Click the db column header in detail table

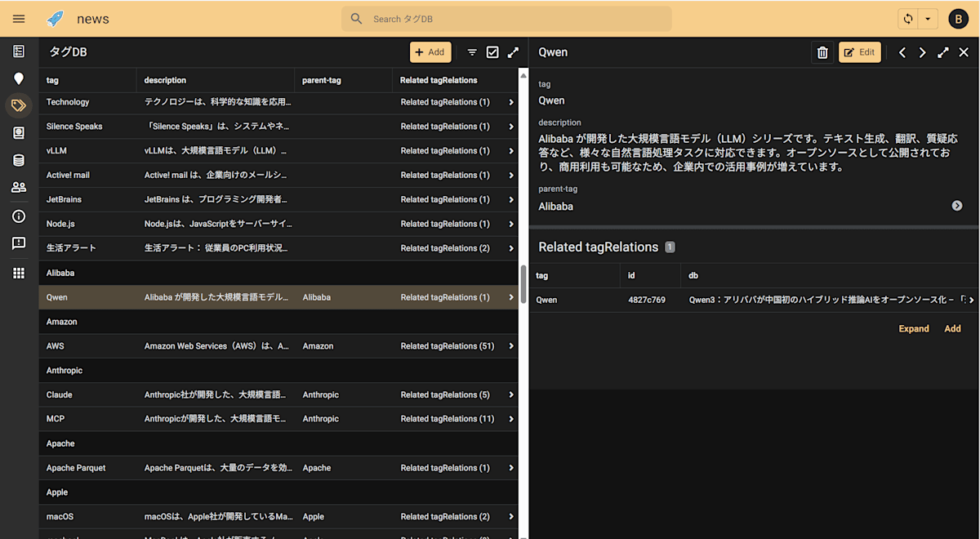830,275
